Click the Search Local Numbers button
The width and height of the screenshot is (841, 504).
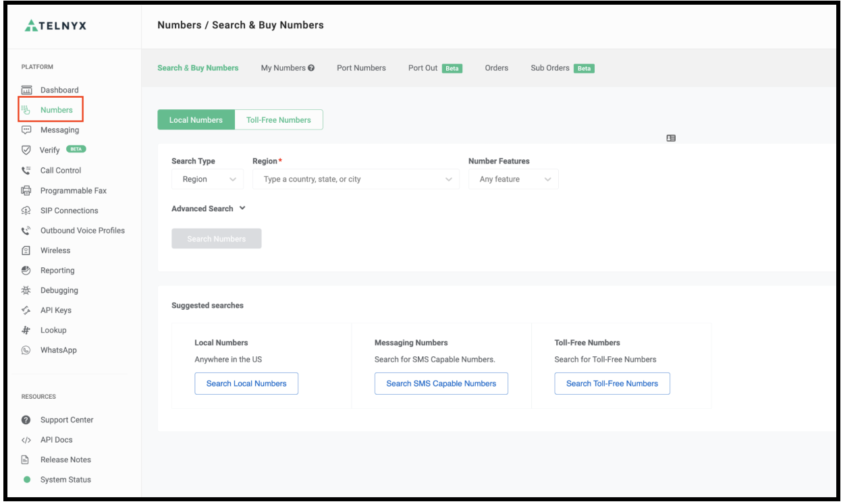tap(246, 383)
